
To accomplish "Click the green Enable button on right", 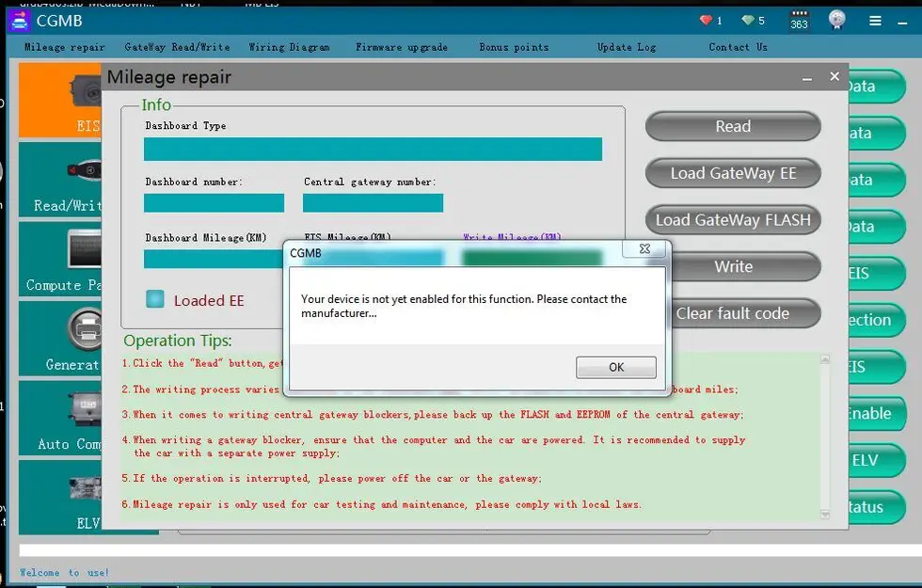I will coord(876,413).
